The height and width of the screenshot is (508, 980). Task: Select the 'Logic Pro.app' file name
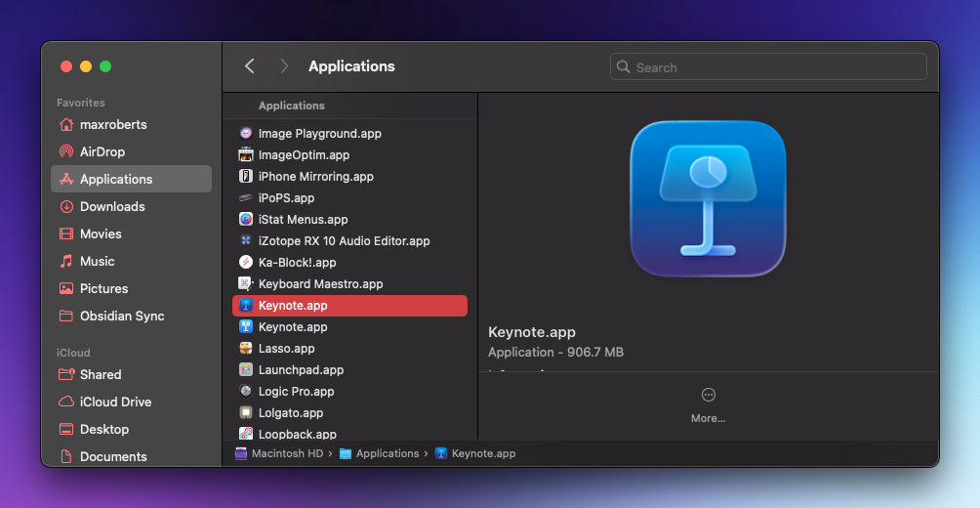point(297,392)
